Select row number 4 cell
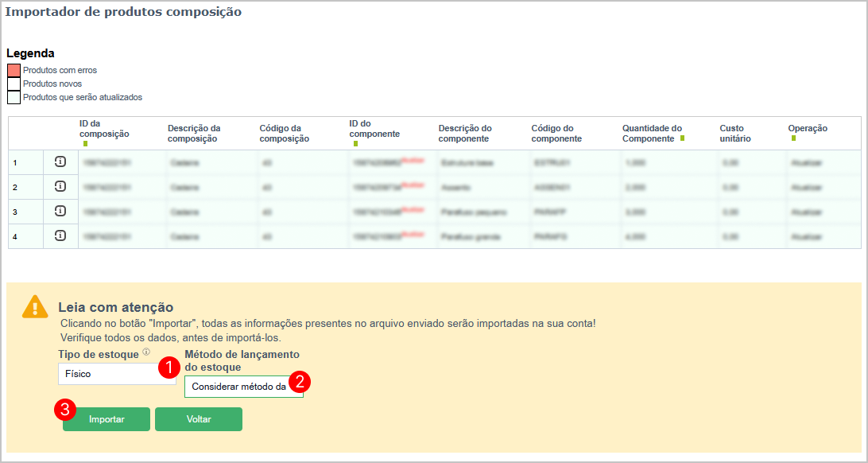 (26, 236)
